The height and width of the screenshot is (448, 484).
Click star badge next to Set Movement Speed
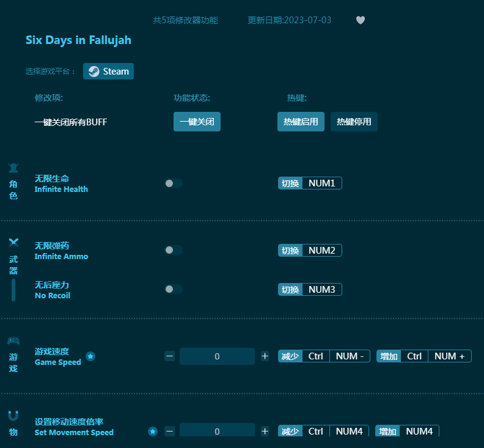pyautogui.click(x=153, y=431)
